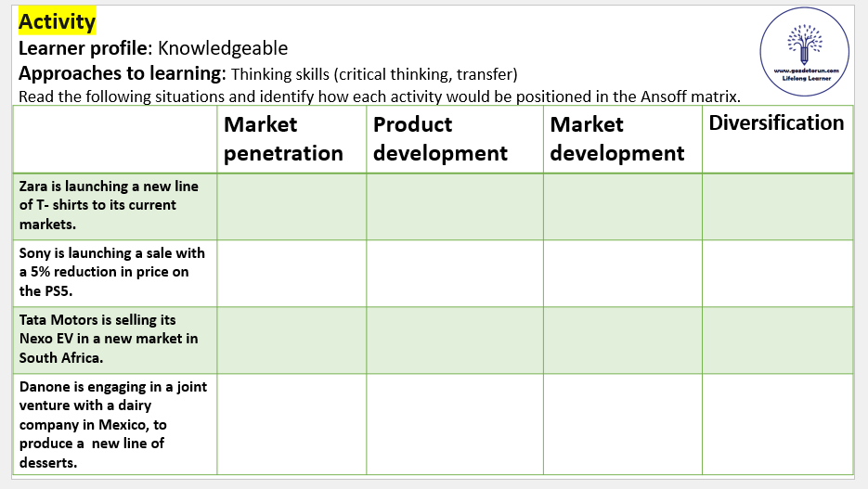Viewport: 868px width, 489px height.
Task: Click the Sony row Market penetration cell
Action: (291, 273)
